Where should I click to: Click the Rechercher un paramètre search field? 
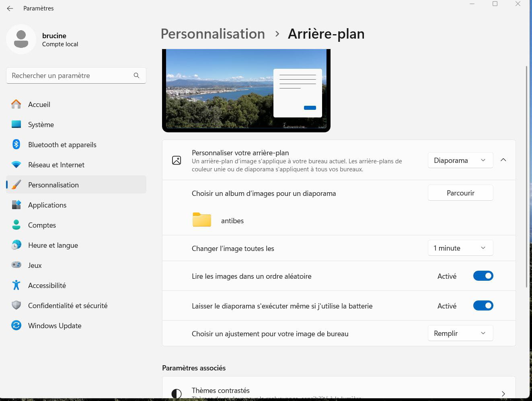[x=70, y=76]
